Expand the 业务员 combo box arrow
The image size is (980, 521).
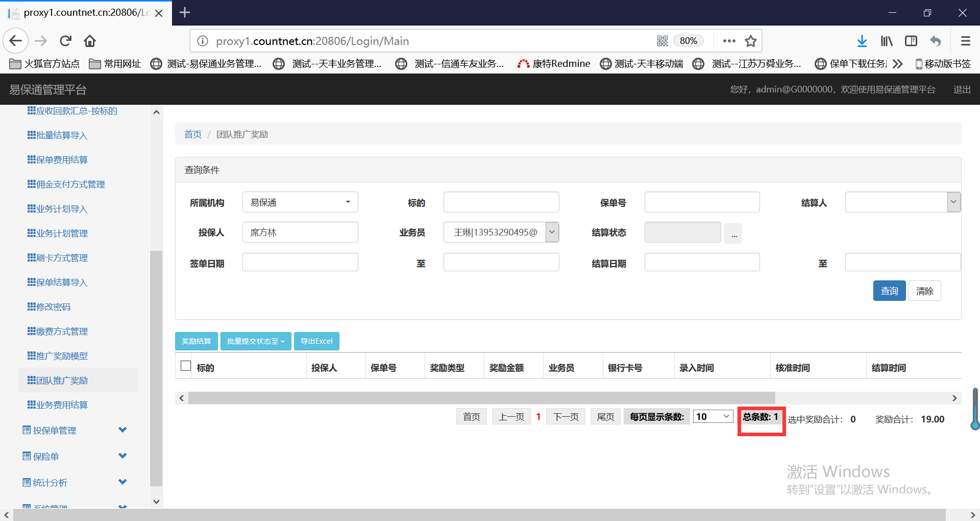[x=552, y=232]
